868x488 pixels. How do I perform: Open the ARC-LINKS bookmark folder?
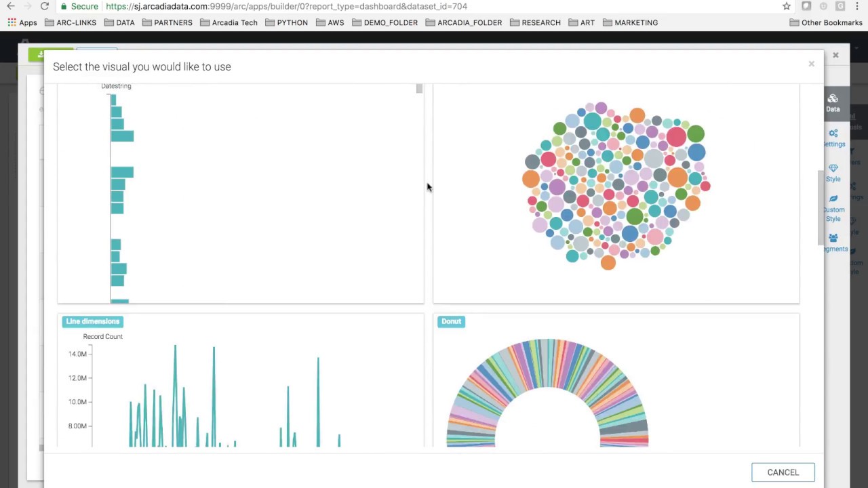[x=71, y=22]
